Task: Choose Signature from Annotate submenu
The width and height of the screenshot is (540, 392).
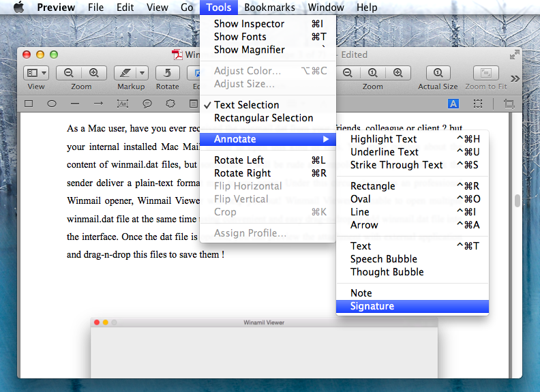Action: [372, 306]
